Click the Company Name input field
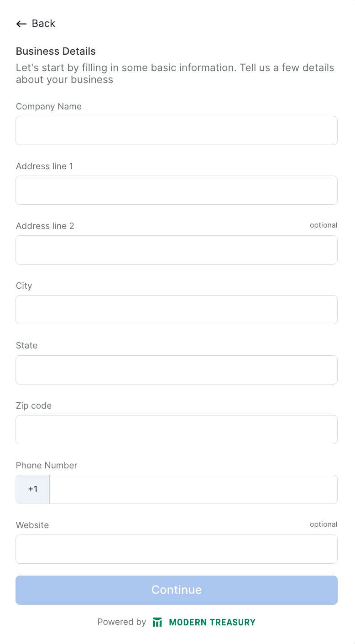 [x=177, y=130]
